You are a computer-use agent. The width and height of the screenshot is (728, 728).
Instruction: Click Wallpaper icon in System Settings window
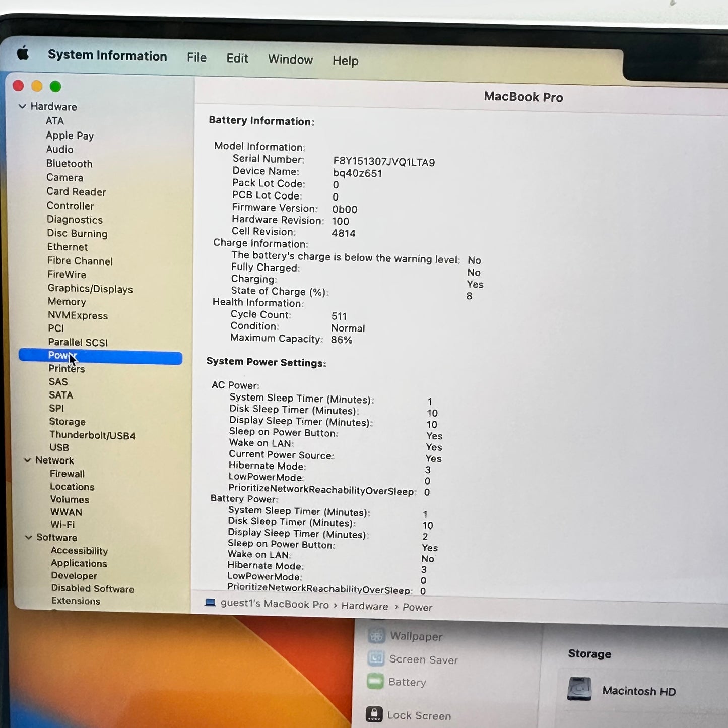(x=376, y=635)
